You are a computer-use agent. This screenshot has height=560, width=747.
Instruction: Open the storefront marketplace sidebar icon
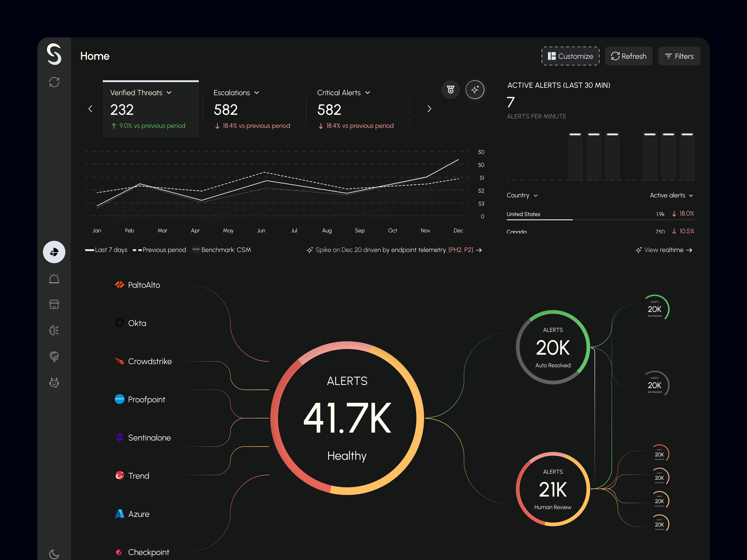tap(54, 304)
